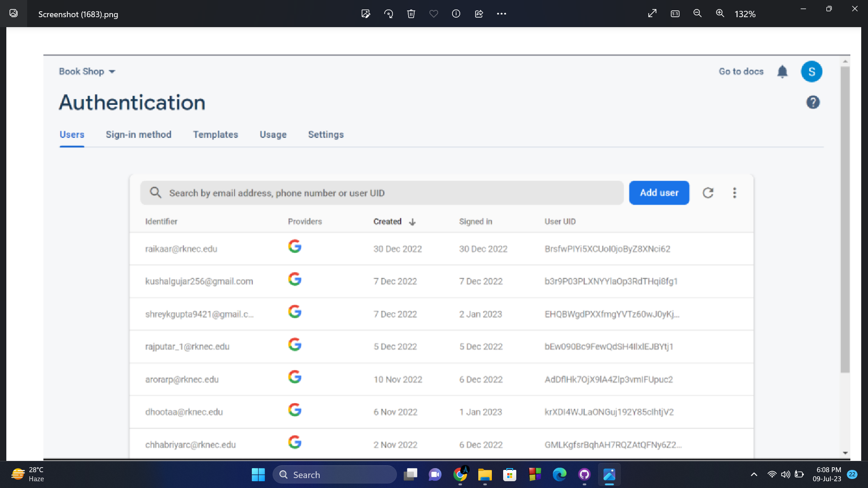Toggle fullscreen view in Photos
This screenshot has width=868, height=488.
[651, 14]
